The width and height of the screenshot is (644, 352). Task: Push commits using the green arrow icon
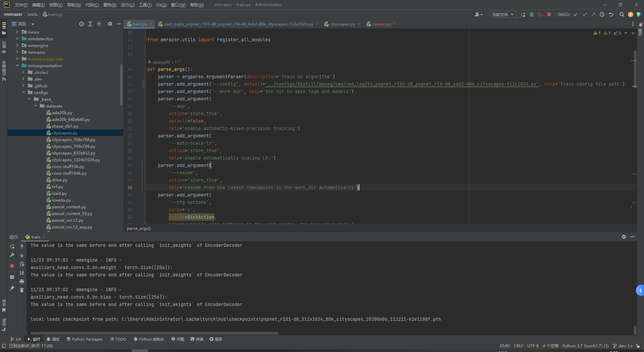593,14
